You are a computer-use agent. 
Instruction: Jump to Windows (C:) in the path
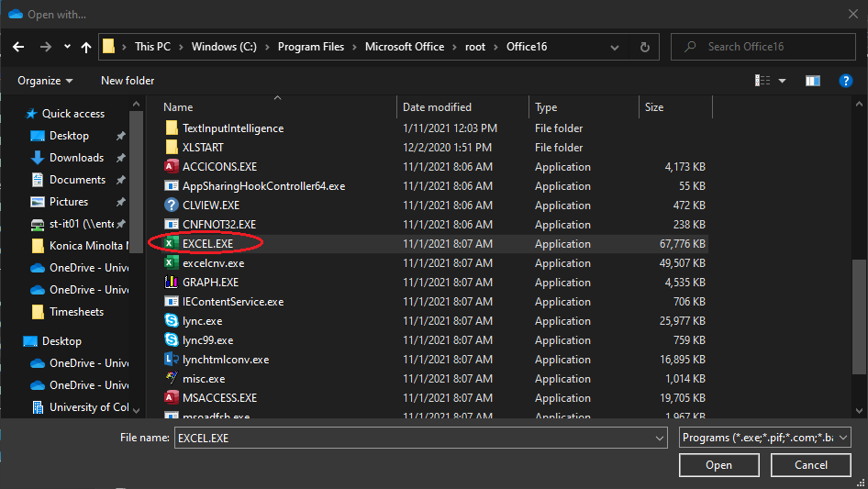224,47
